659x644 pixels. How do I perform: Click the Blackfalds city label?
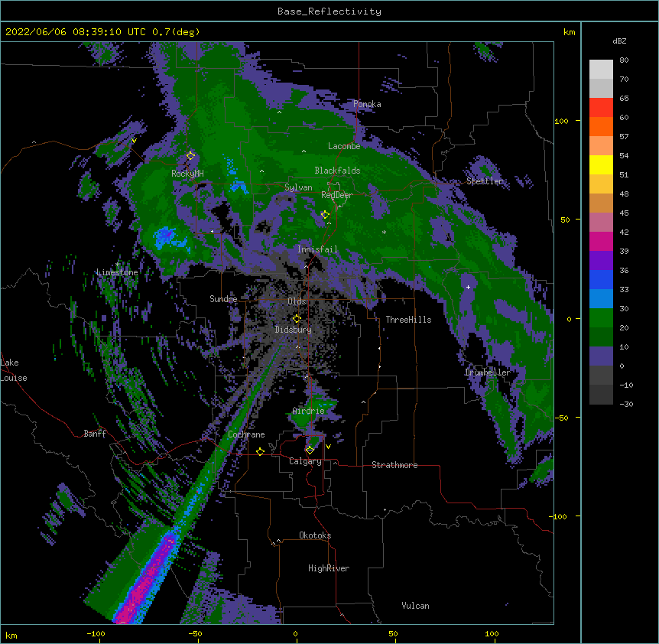click(337, 171)
